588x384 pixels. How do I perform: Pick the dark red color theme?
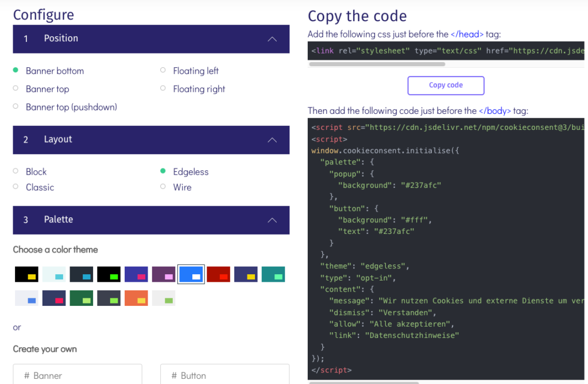coord(218,274)
